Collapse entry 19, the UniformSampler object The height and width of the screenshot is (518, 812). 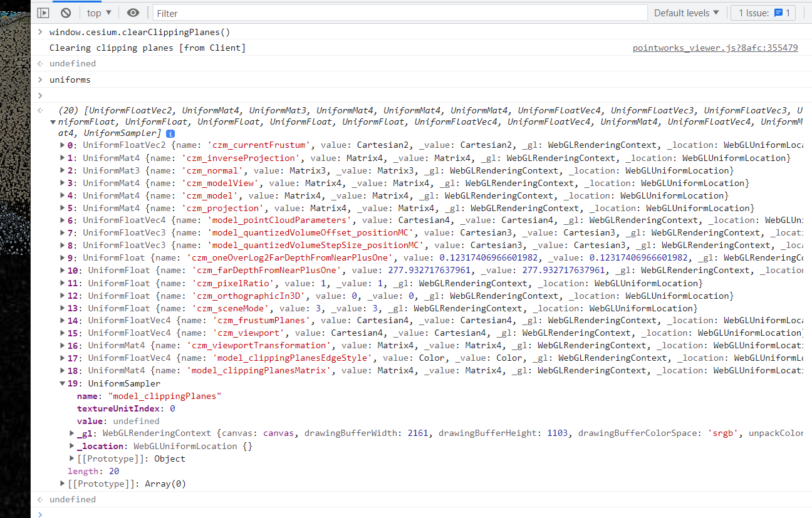61,383
